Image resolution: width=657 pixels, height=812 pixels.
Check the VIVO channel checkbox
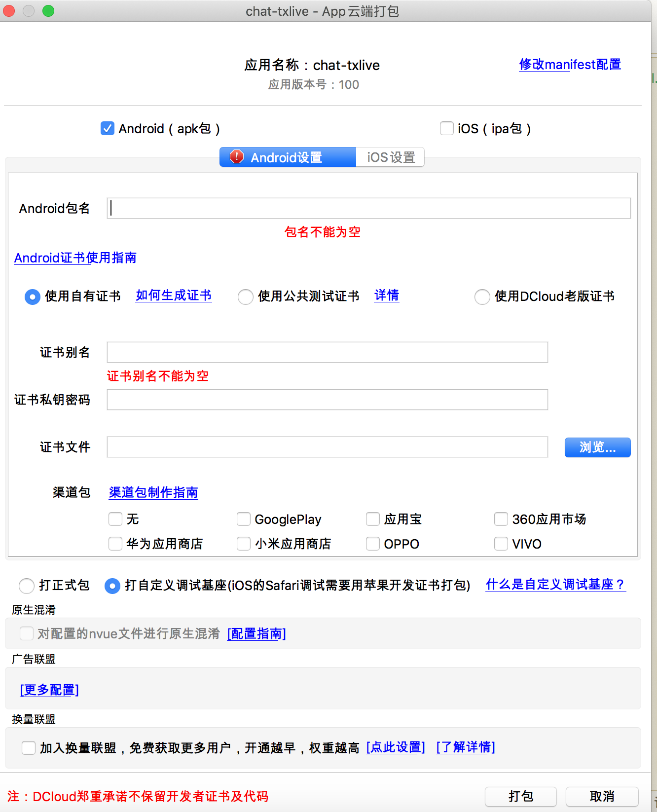pyautogui.click(x=501, y=544)
